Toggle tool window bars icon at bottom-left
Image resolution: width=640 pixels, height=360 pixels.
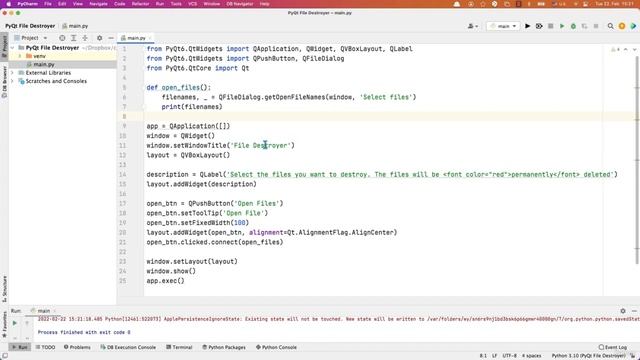(4, 356)
